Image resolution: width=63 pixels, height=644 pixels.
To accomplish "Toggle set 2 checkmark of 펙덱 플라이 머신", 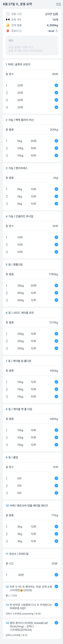I will (x=56, y=148).
